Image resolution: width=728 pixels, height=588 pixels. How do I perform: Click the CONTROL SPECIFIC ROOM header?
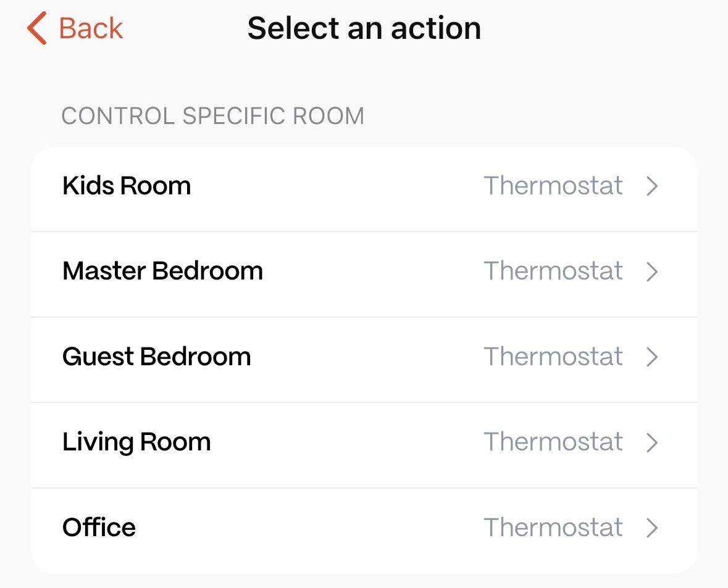click(212, 116)
